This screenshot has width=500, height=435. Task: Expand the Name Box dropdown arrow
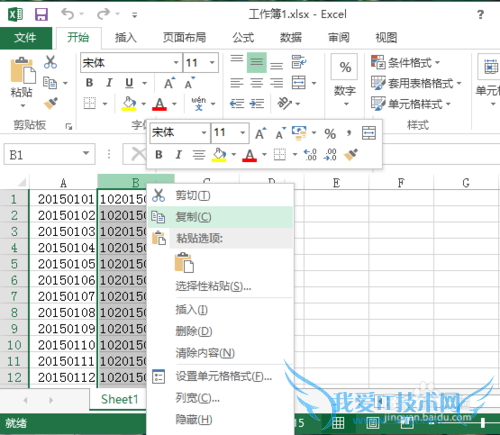(86, 153)
